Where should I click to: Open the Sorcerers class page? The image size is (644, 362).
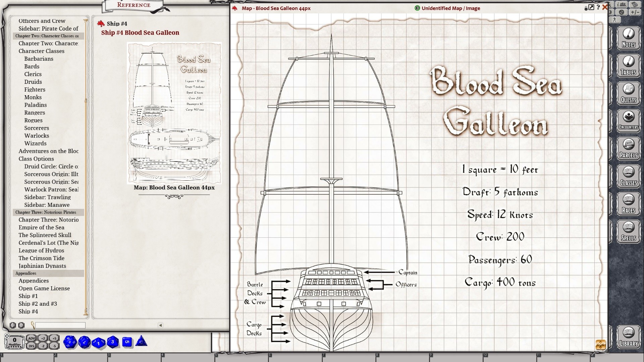tap(37, 128)
